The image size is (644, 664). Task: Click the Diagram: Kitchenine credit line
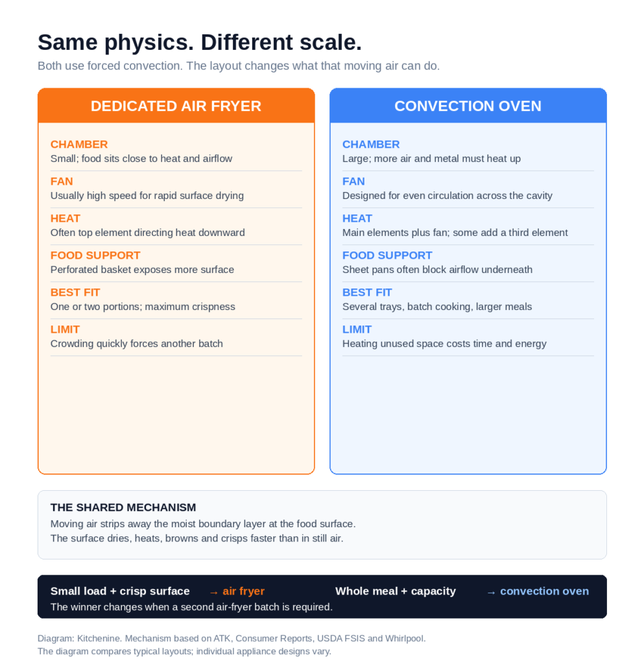[232, 639]
